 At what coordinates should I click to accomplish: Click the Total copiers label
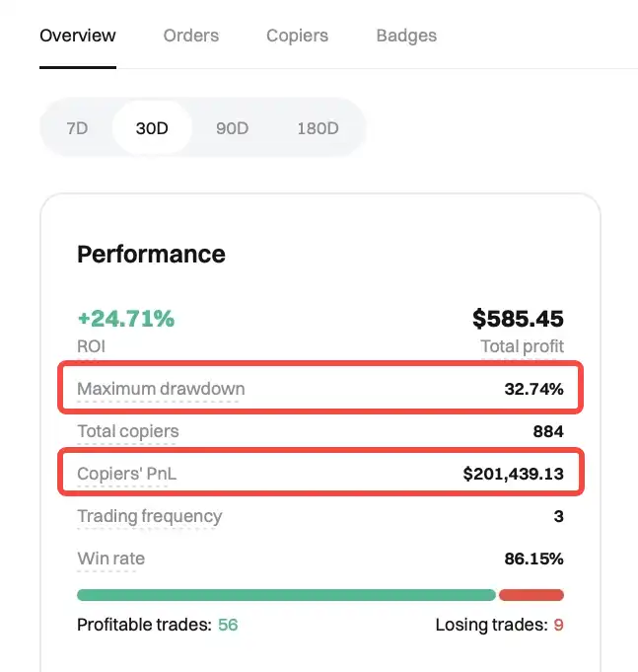tap(128, 431)
